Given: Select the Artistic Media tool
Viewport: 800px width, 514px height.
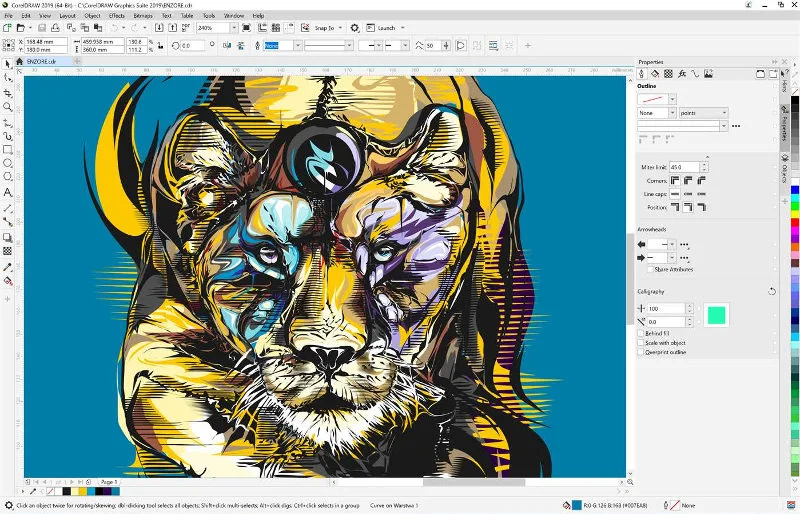Looking at the screenshot, I should click(7, 136).
